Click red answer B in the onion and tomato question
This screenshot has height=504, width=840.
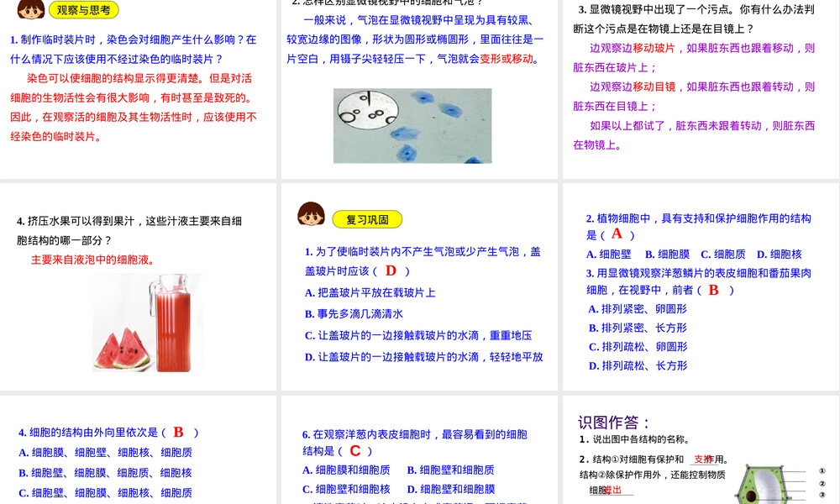[x=713, y=290]
